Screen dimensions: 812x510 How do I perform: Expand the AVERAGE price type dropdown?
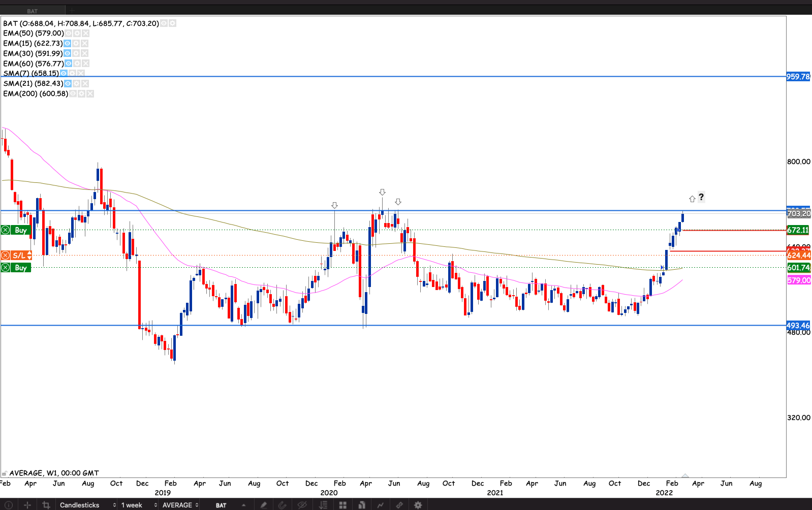pyautogui.click(x=180, y=505)
